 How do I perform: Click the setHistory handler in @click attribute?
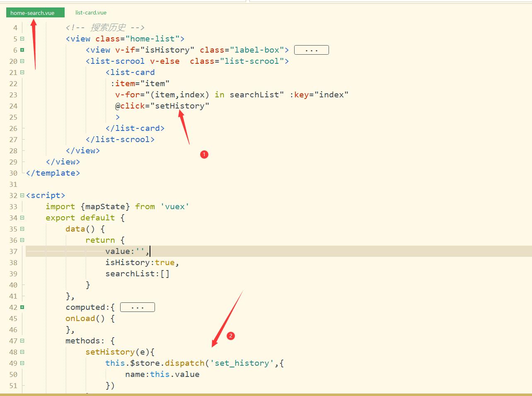coord(180,106)
